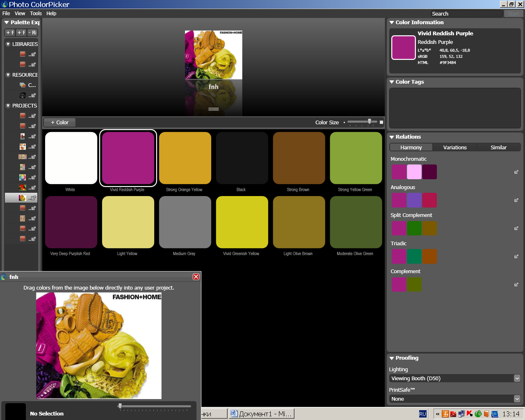
Task: Collapse the Palette Explorer panel
Action: [x=7, y=23]
